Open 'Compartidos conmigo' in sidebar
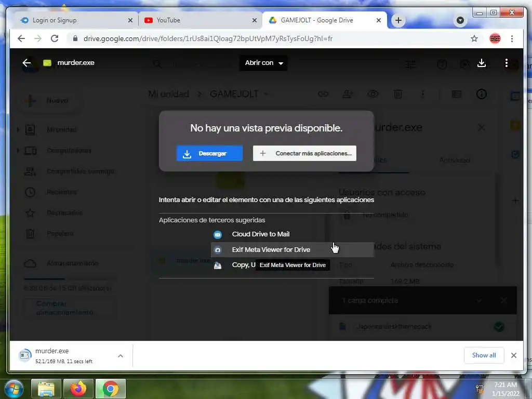This screenshot has width=532, height=399. [81, 171]
